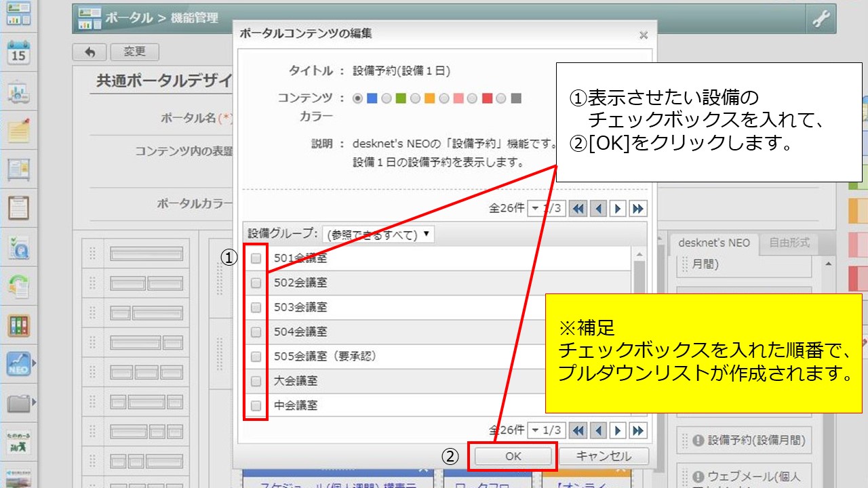Click the キャンセル button
Viewport: 868px width, 488px height.
click(603, 456)
